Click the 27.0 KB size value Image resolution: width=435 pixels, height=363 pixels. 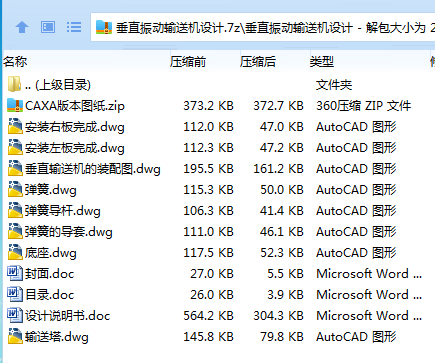(212, 274)
